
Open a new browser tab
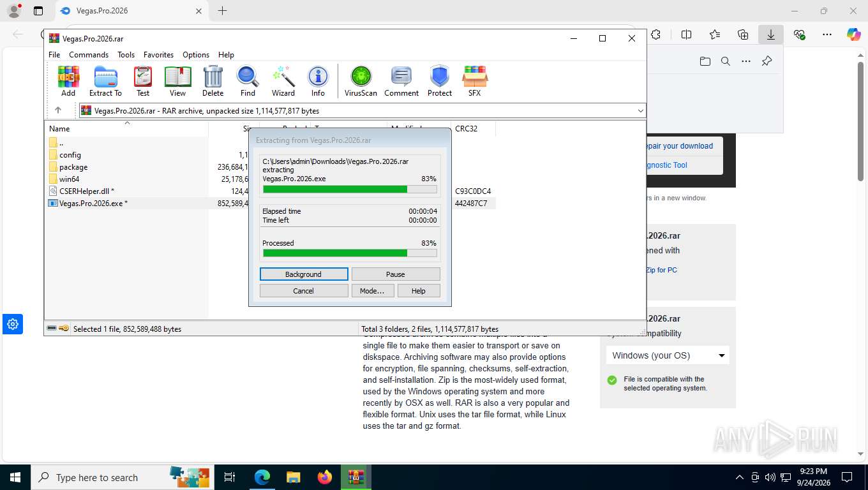(222, 11)
